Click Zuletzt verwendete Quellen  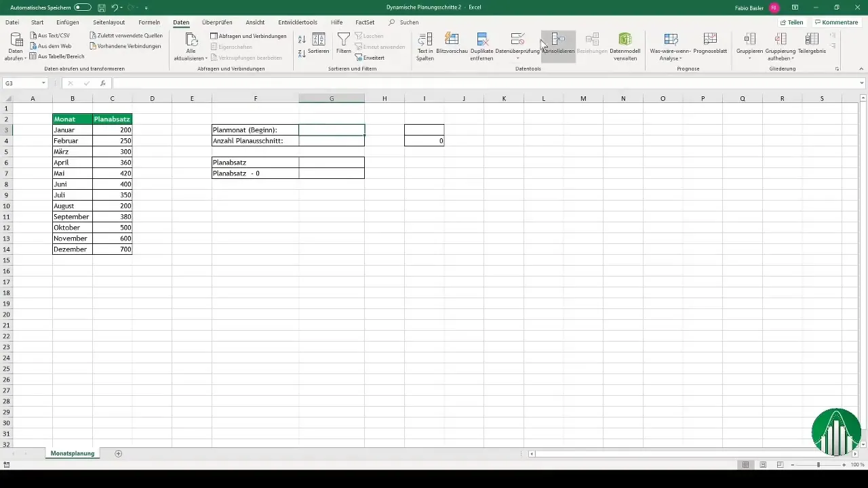127,35
